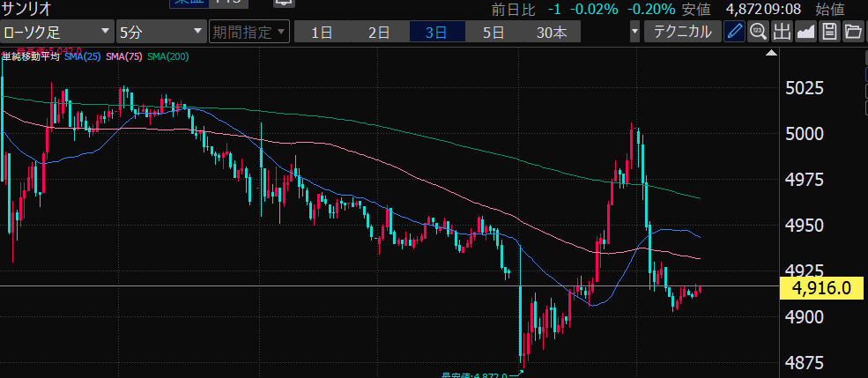Viewport: 868px width, 378px height.
Task: Select the pencil drawing tool
Action: pyautogui.click(x=734, y=33)
